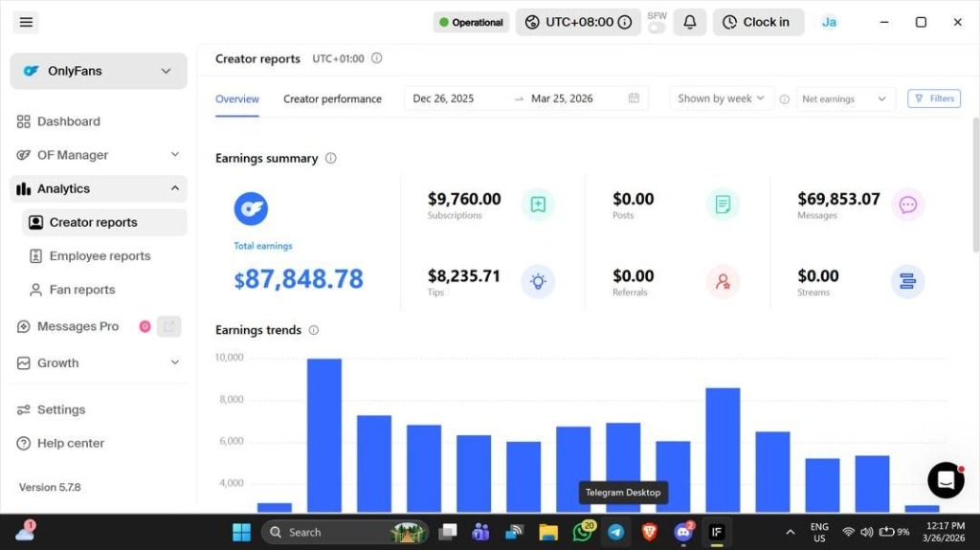The image size is (980, 550).
Task: Click the Clock in button
Action: tap(758, 23)
